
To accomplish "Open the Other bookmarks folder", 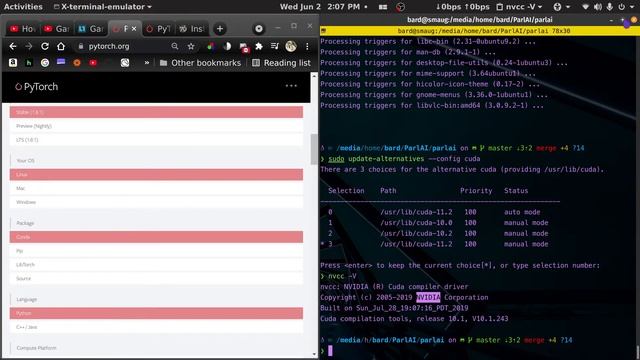I will point(200,63).
